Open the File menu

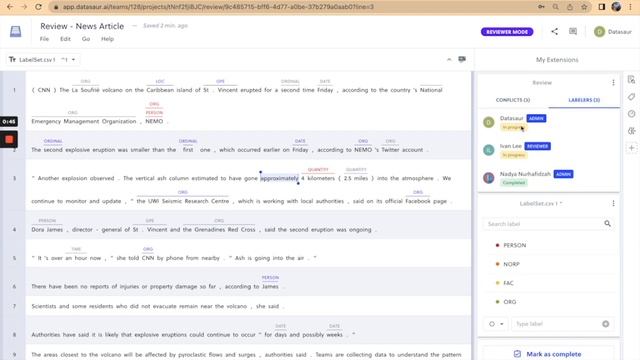click(44, 39)
